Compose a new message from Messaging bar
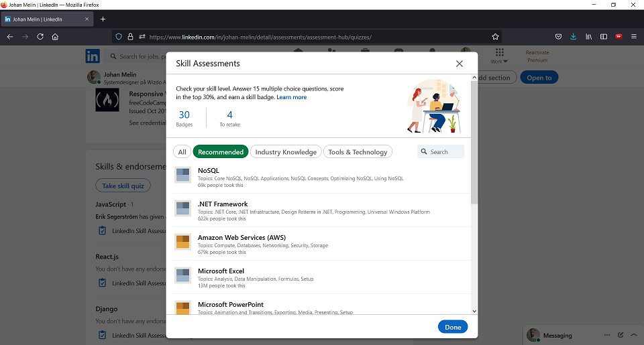Image resolution: width=644 pixels, height=345 pixels. click(x=621, y=335)
